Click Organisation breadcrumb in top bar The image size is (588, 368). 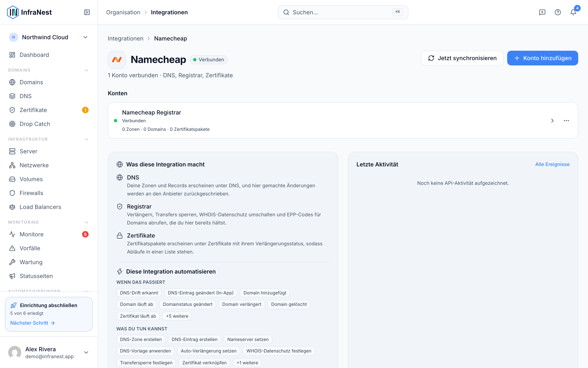tap(123, 12)
